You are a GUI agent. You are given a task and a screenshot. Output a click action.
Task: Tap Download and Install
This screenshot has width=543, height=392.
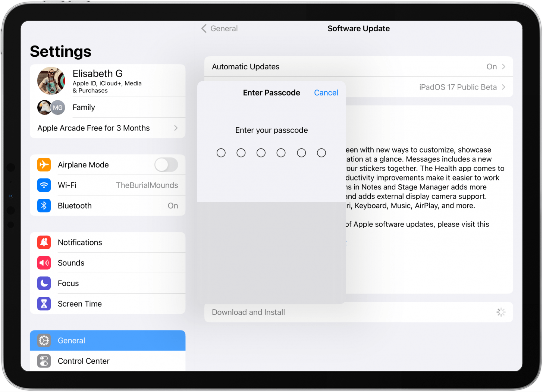[248, 312]
